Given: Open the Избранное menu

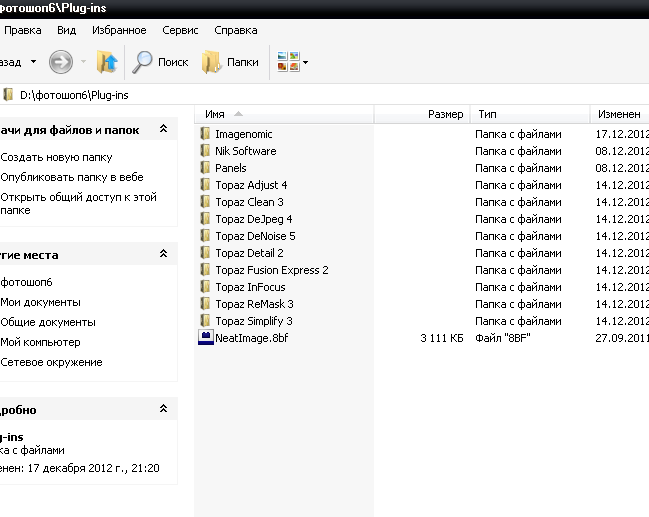Looking at the screenshot, I should pyautogui.click(x=119, y=30).
